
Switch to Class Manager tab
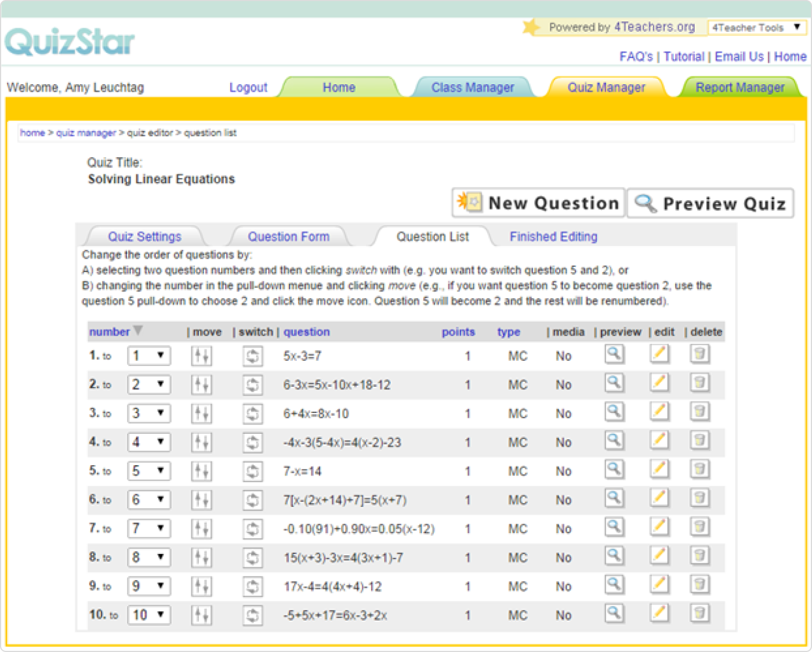pos(473,87)
